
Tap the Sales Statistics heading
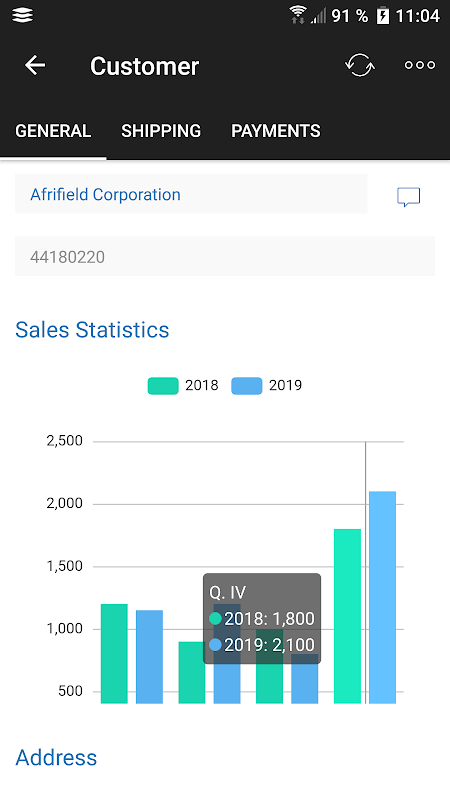tap(92, 330)
